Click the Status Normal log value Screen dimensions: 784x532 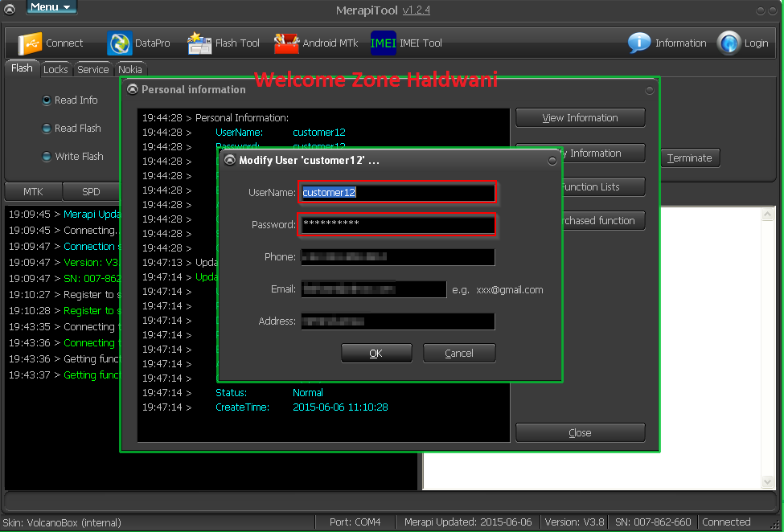coord(308,393)
